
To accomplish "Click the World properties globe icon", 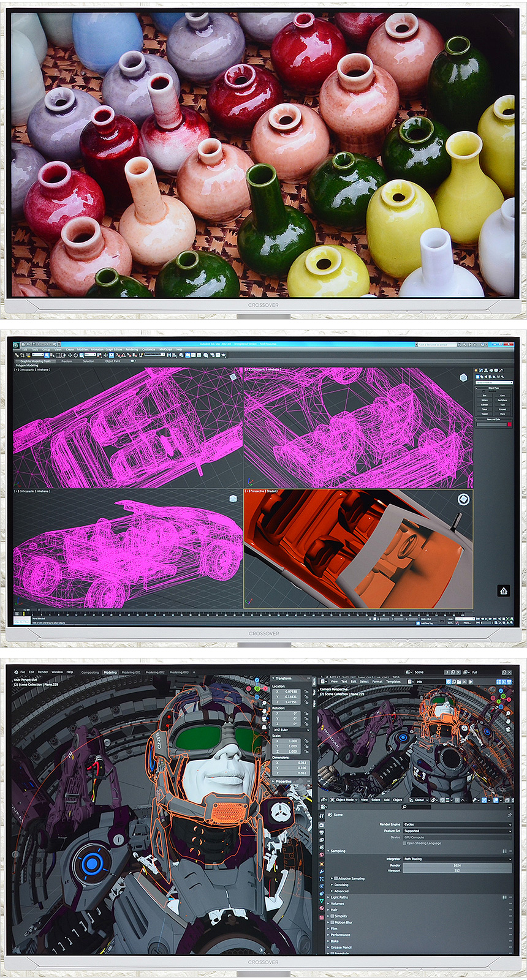I will (x=322, y=855).
